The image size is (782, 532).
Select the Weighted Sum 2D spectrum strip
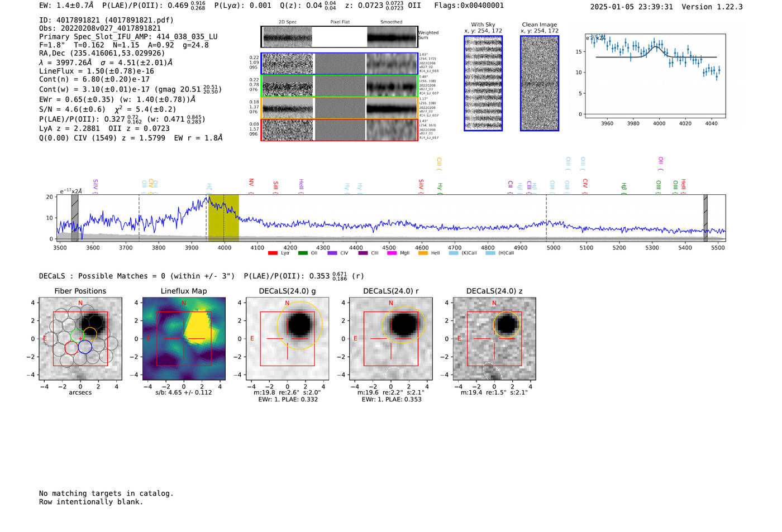pyautogui.click(x=340, y=37)
